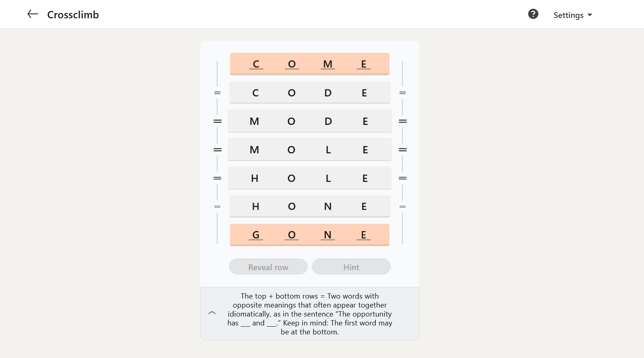Viewport: 644px width, 358px height.
Task: Select the letter M in COME
Action: pyautogui.click(x=328, y=64)
